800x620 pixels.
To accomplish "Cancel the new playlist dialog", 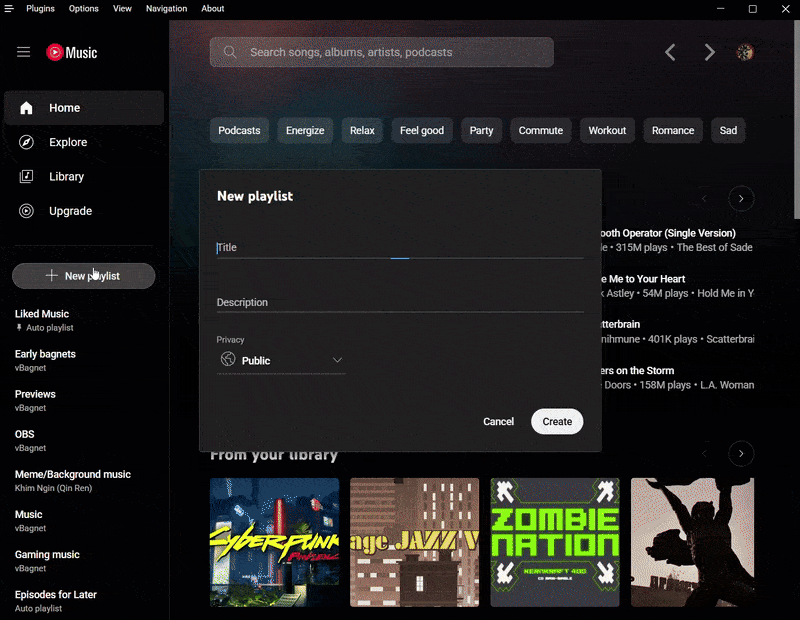I will coord(498,421).
